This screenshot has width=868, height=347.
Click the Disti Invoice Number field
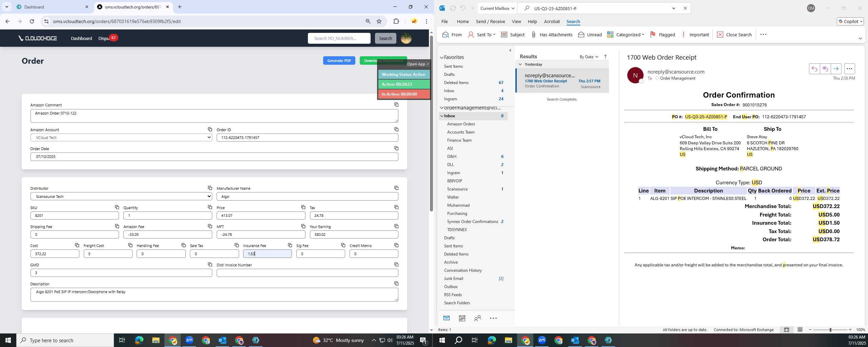pos(307,273)
